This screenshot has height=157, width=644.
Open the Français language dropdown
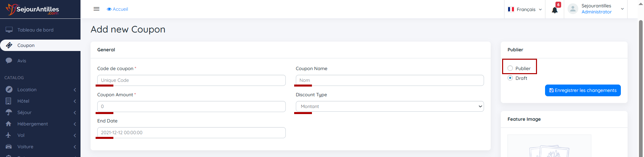click(525, 9)
